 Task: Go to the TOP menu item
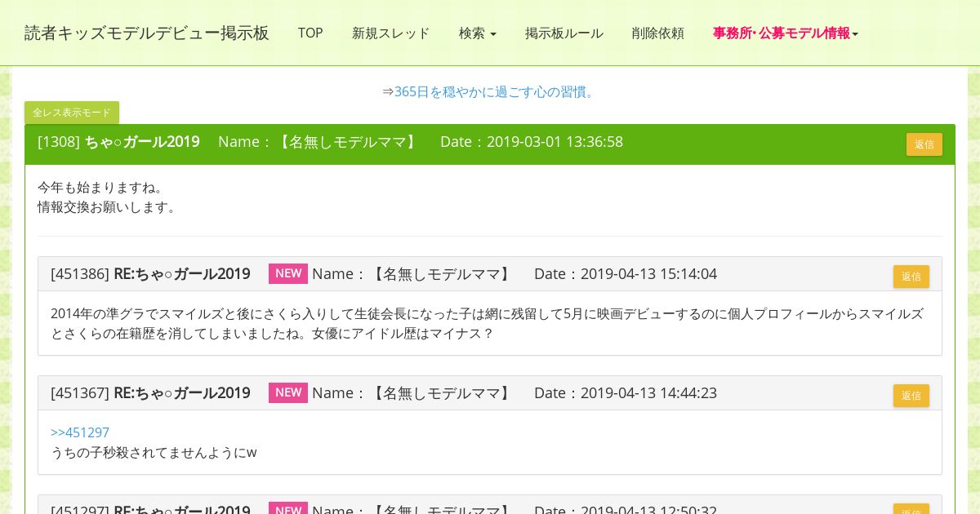pos(310,33)
